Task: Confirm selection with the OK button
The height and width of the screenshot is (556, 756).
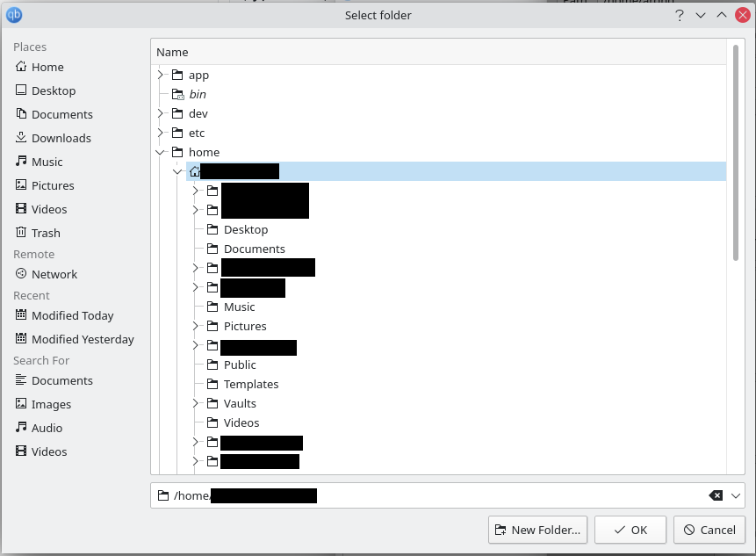Action: [630, 530]
